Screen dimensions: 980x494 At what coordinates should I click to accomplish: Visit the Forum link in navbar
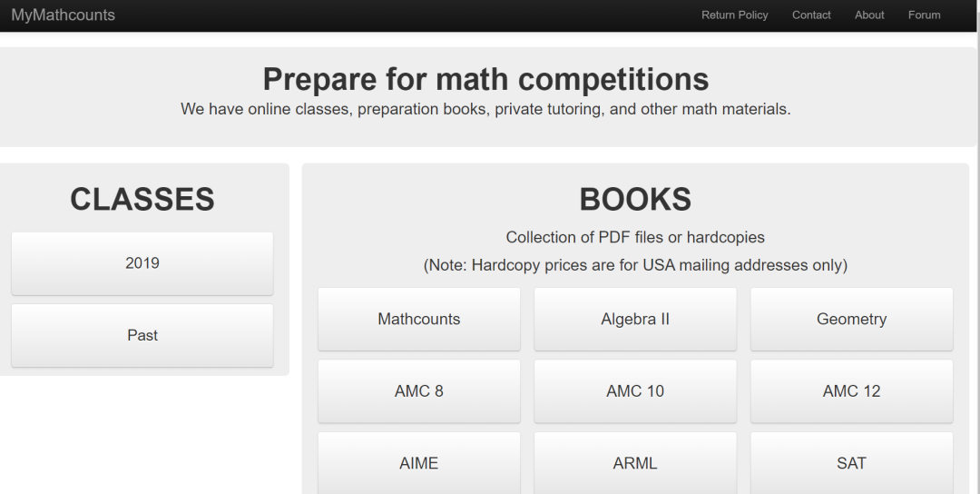[x=924, y=15]
